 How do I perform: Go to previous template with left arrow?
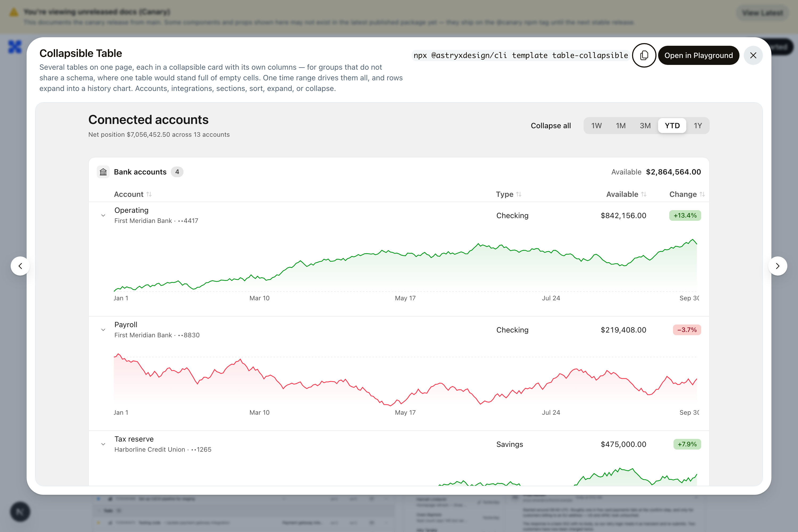[20, 266]
